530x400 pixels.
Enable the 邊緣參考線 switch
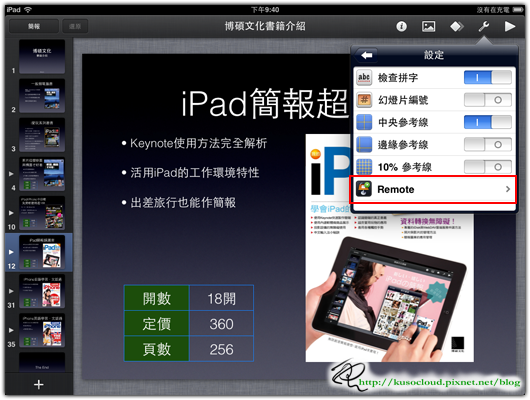tap(488, 144)
